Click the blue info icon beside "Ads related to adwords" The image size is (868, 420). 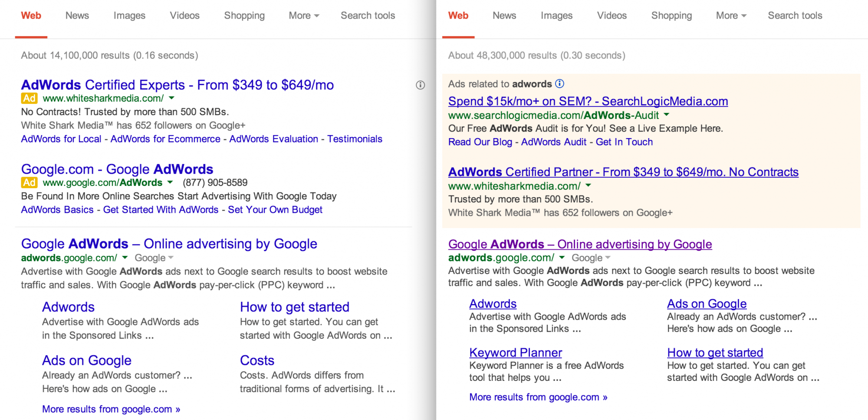tap(560, 83)
